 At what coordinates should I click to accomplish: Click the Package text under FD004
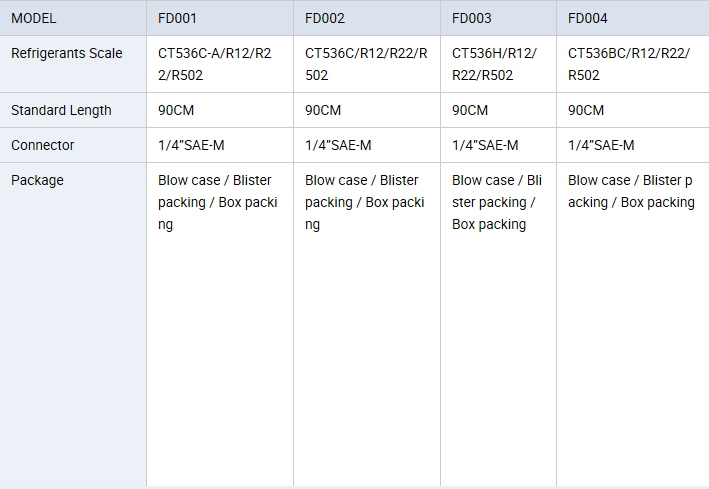coord(631,191)
